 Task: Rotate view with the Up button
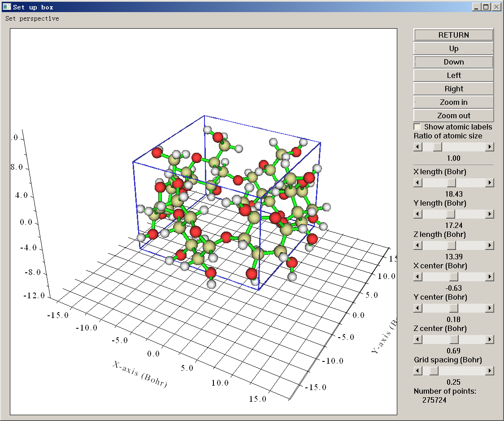coord(453,48)
